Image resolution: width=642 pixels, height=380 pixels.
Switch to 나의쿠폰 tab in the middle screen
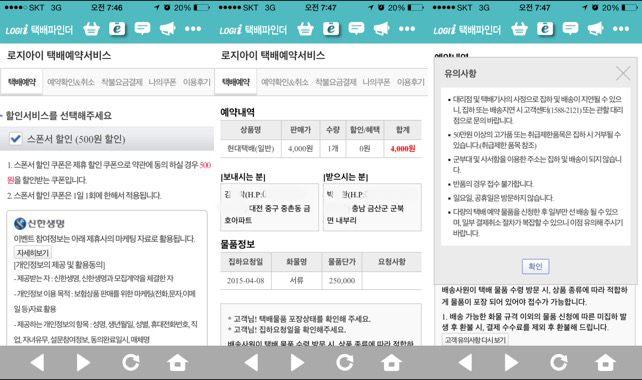pyautogui.click(x=376, y=82)
